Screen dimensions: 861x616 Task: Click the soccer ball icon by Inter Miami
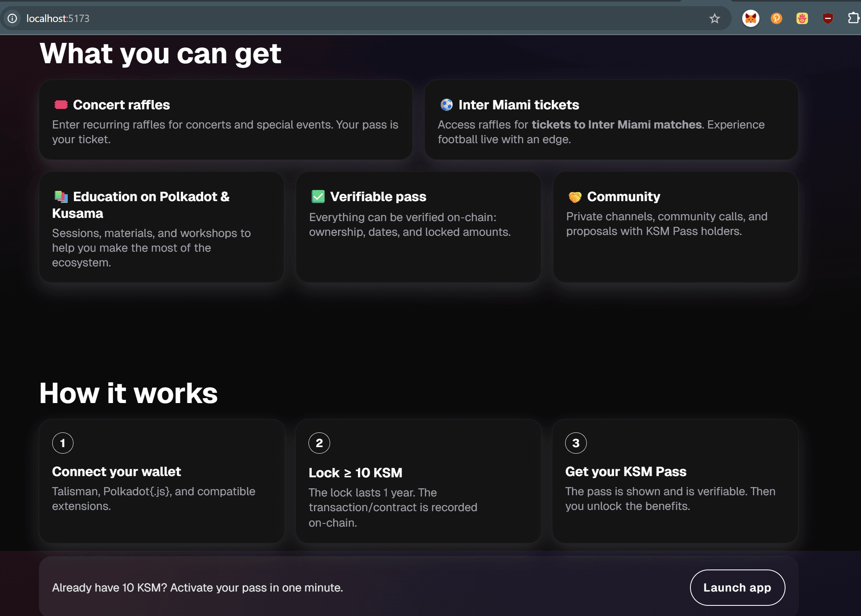tap(446, 105)
